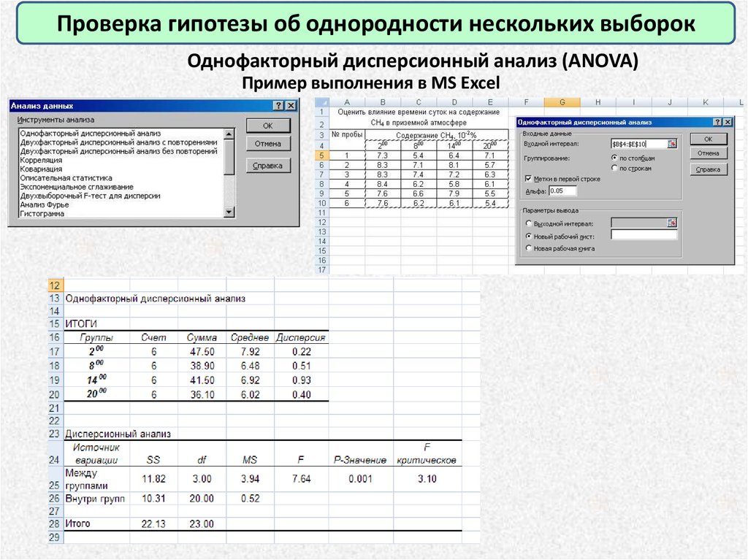The height and width of the screenshot is (560, 748).
Task: Click the Альфа value field
Action: 562,191
